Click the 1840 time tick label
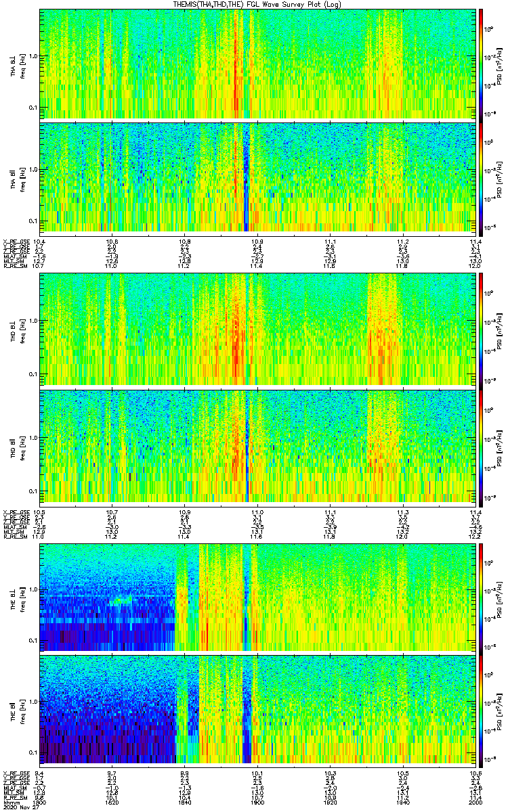 click(x=184, y=802)
